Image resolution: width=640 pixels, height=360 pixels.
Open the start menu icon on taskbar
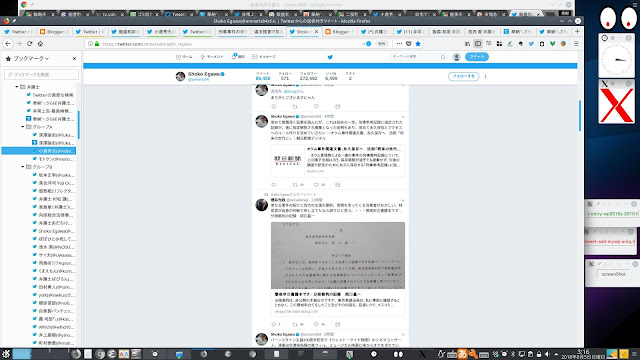click(x=6, y=353)
